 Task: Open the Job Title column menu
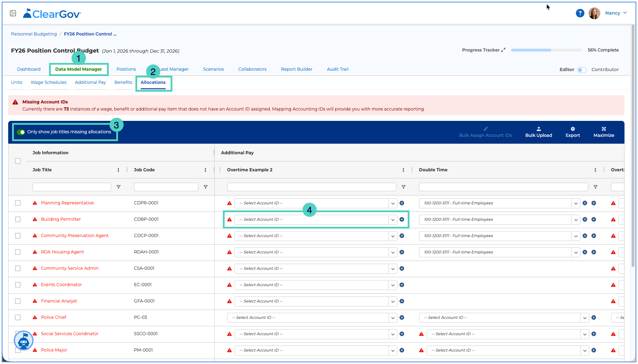tap(118, 170)
